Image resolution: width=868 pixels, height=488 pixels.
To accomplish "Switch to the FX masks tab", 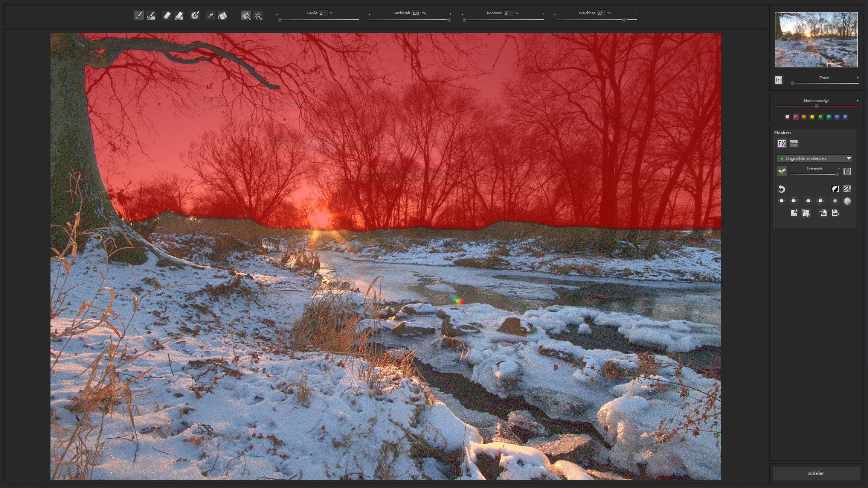I will coord(781,143).
